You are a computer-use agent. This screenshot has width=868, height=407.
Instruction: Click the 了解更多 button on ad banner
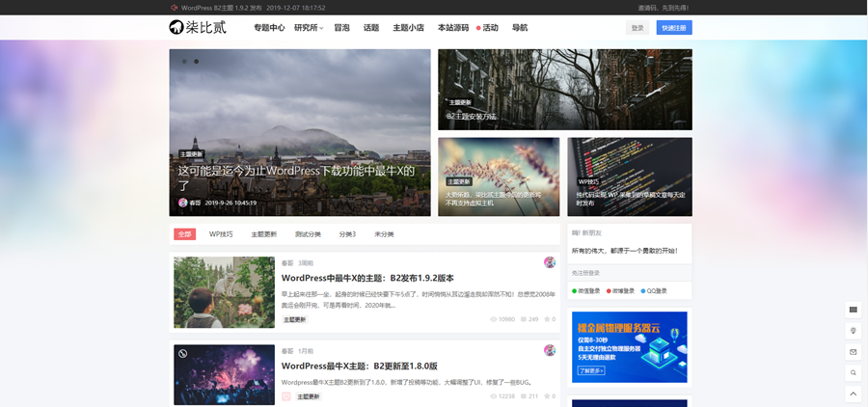tap(591, 370)
